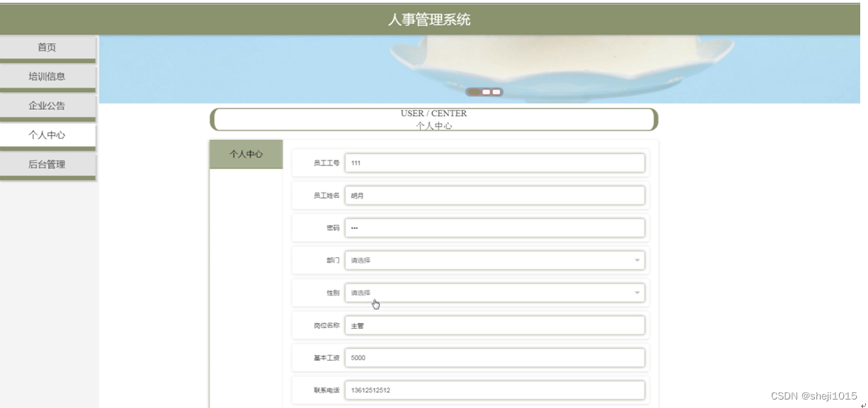The height and width of the screenshot is (408, 868).
Task: Switch to the third carousel slide indicator
Action: (x=497, y=92)
